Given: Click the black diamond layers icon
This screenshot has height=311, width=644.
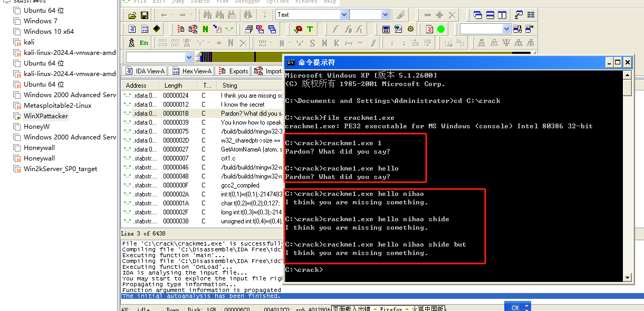Looking at the screenshot, I should 157,29.
